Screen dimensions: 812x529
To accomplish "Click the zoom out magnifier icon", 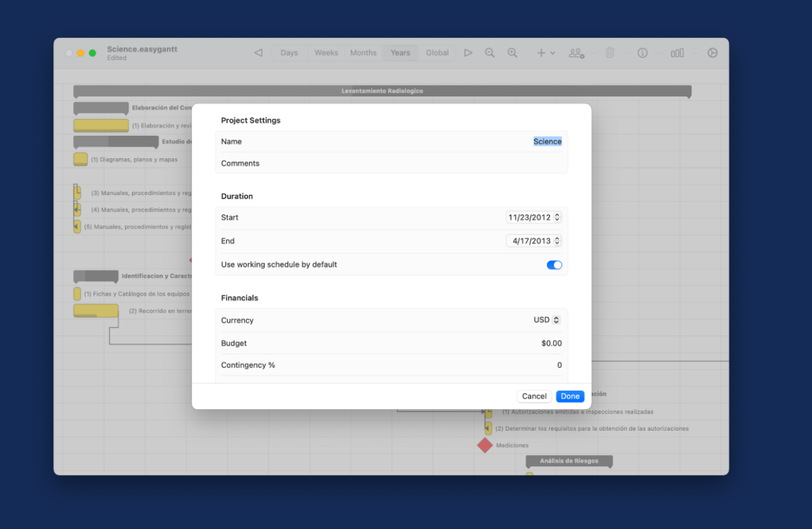I will pos(490,53).
